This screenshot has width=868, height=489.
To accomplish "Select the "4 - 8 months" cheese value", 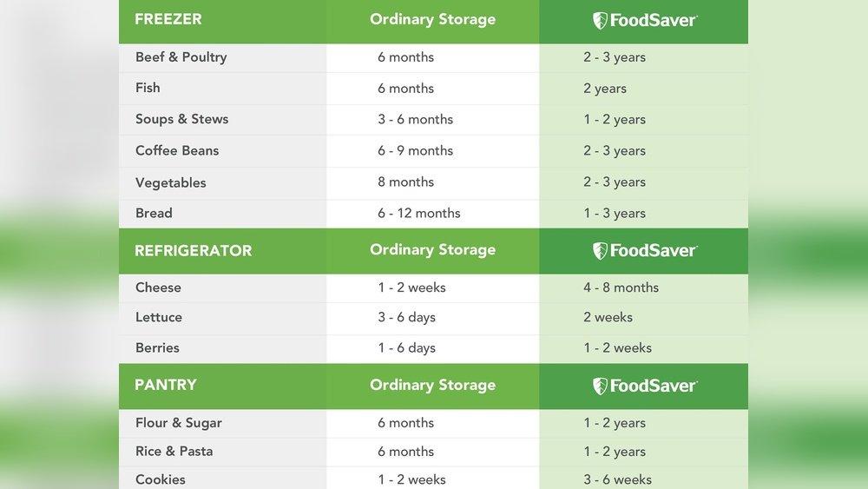I will [x=621, y=287].
